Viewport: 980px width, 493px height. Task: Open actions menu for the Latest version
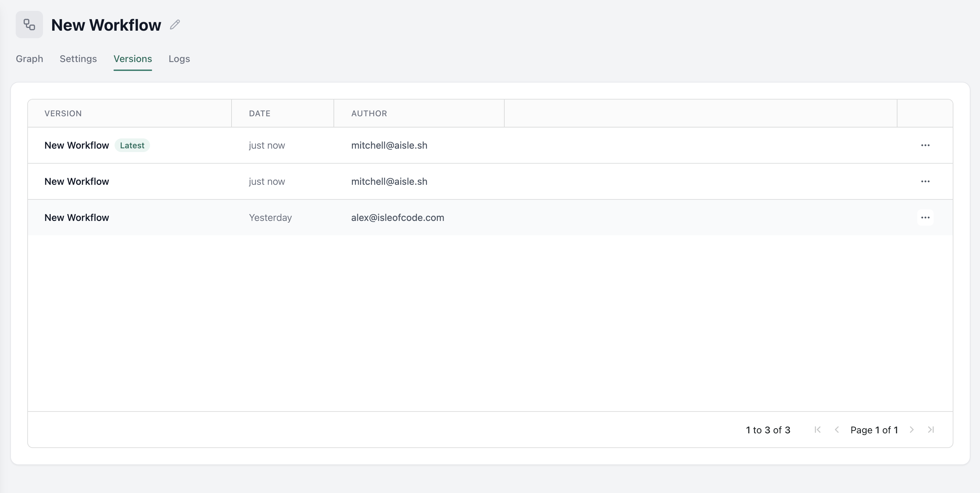pos(925,145)
